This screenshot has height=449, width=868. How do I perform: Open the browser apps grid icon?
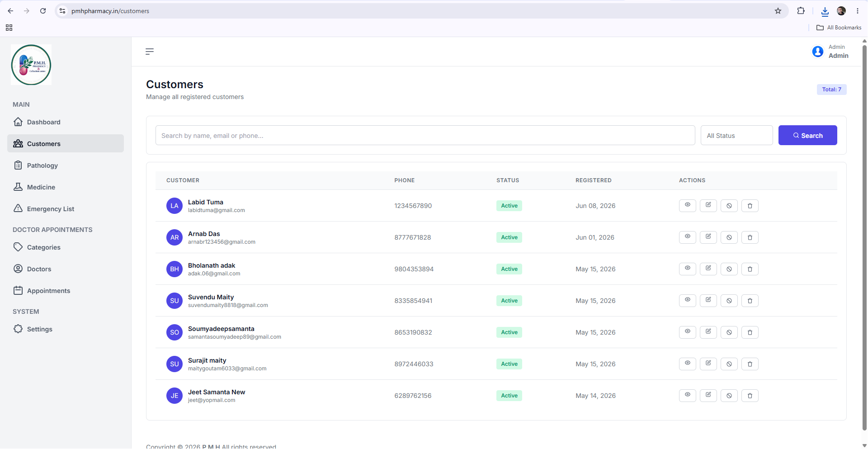point(9,28)
